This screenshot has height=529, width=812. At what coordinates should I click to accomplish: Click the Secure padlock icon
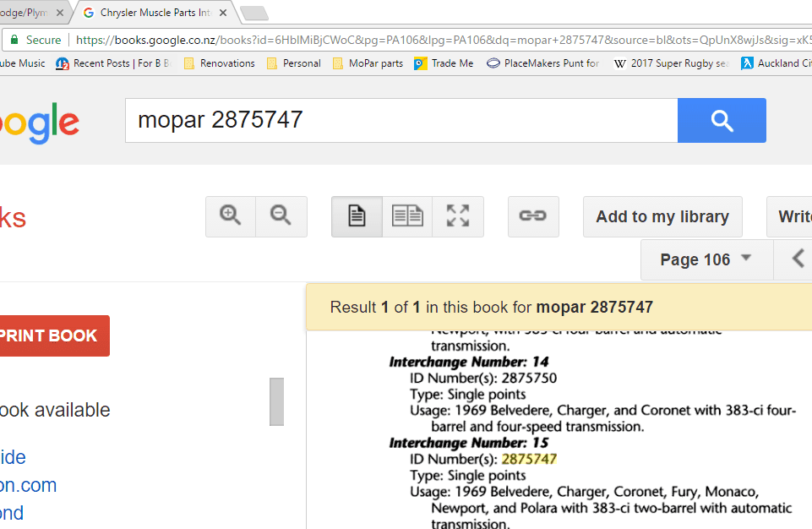[14, 40]
